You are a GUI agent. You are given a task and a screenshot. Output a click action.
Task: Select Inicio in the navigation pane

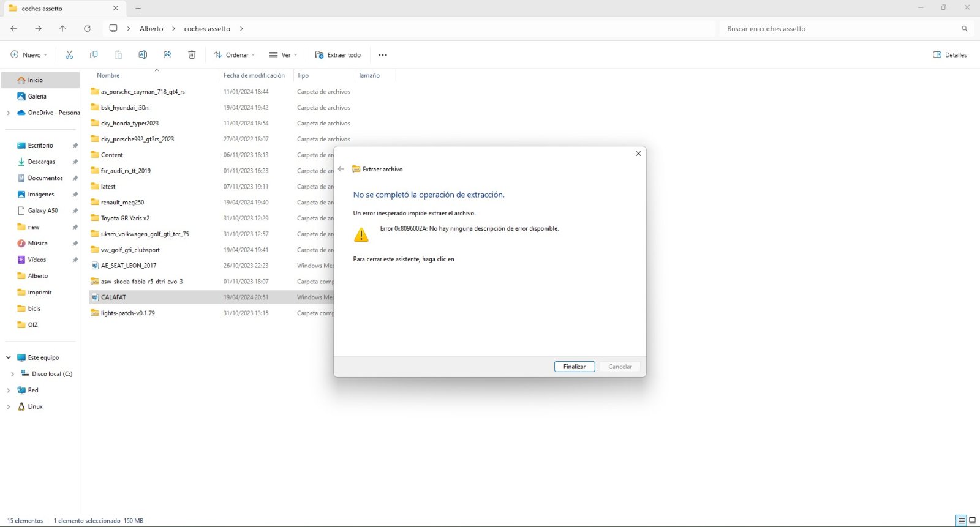(x=40, y=80)
